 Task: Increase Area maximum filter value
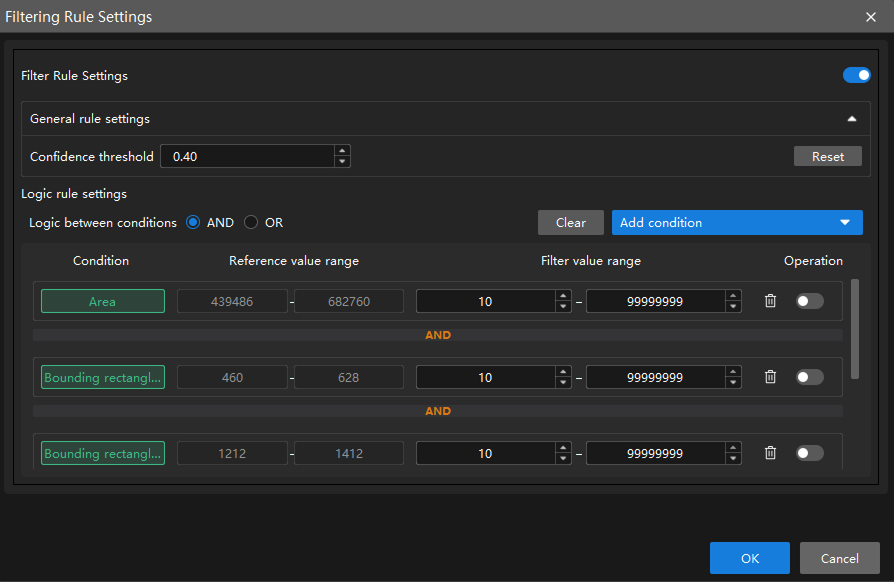(x=733, y=296)
